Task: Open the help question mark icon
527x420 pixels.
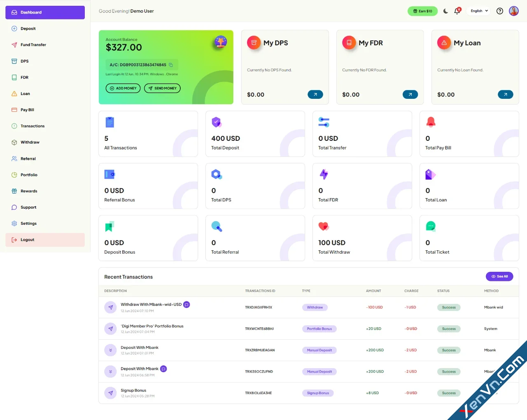Action: point(499,11)
